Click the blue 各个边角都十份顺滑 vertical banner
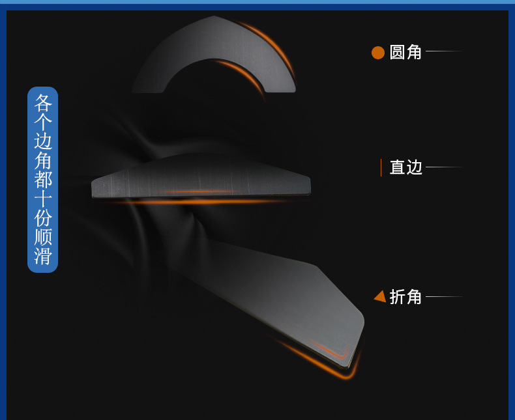 [x=42, y=180]
